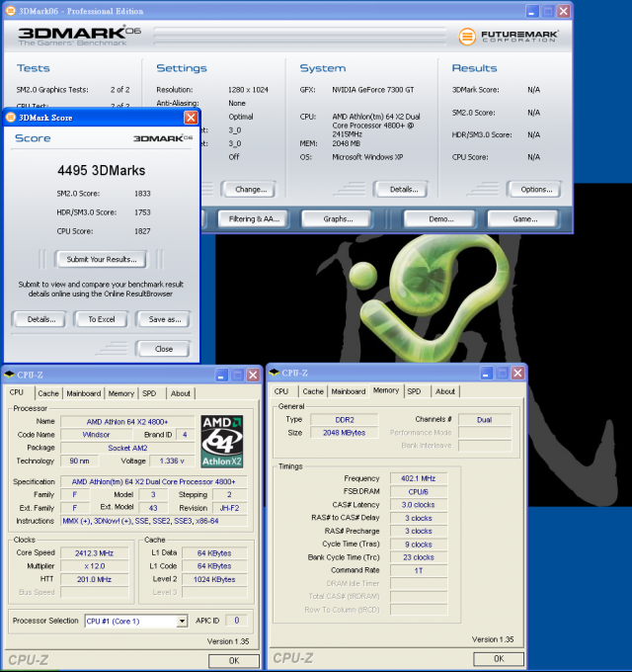
Task: Minimize the 3DMark06 main window
Action: [x=532, y=12]
